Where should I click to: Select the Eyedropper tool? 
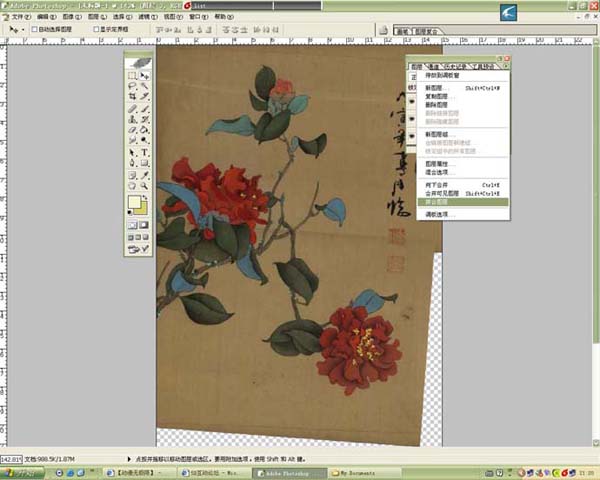point(144,176)
